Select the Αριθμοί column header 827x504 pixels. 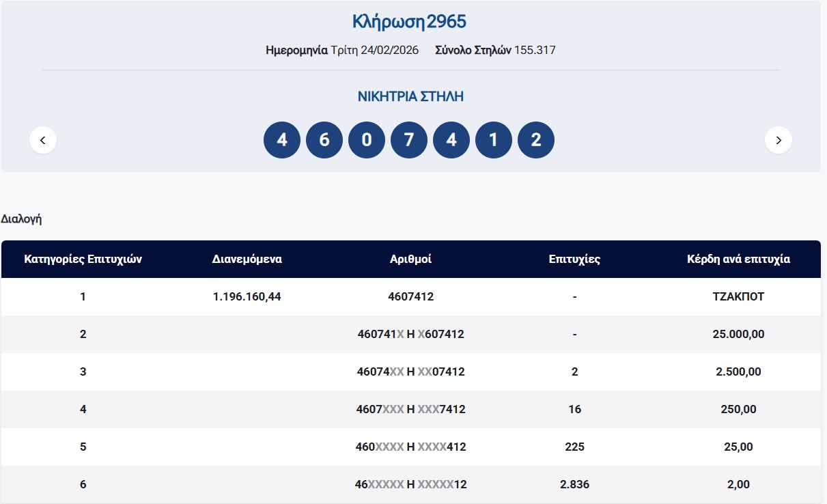[x=410, y=260]
